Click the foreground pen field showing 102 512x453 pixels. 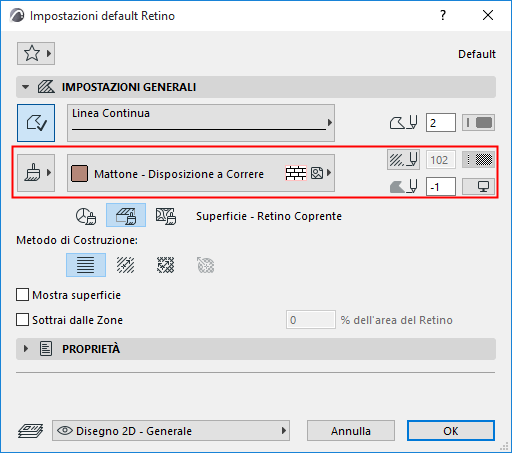coord(441,160)
